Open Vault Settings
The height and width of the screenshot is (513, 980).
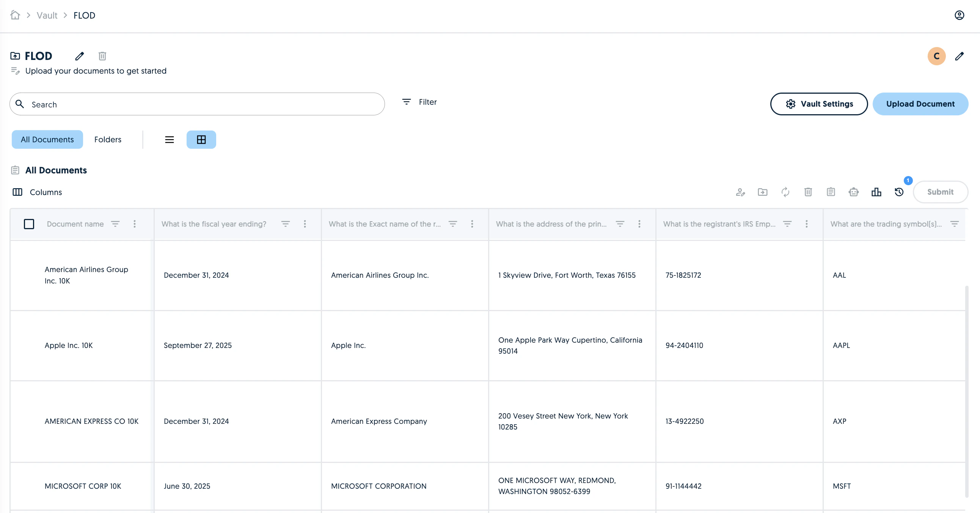pyautogui.click(x=819, y=104)
